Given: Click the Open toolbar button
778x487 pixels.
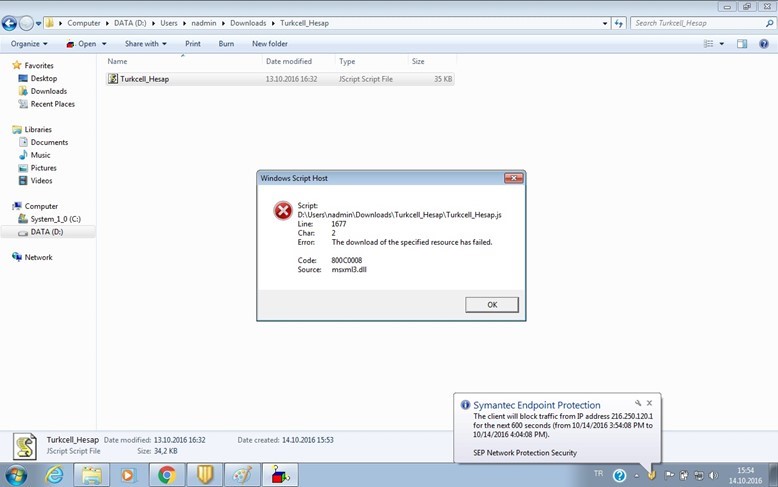Looking at the screenshot, I should pos(81,44).
